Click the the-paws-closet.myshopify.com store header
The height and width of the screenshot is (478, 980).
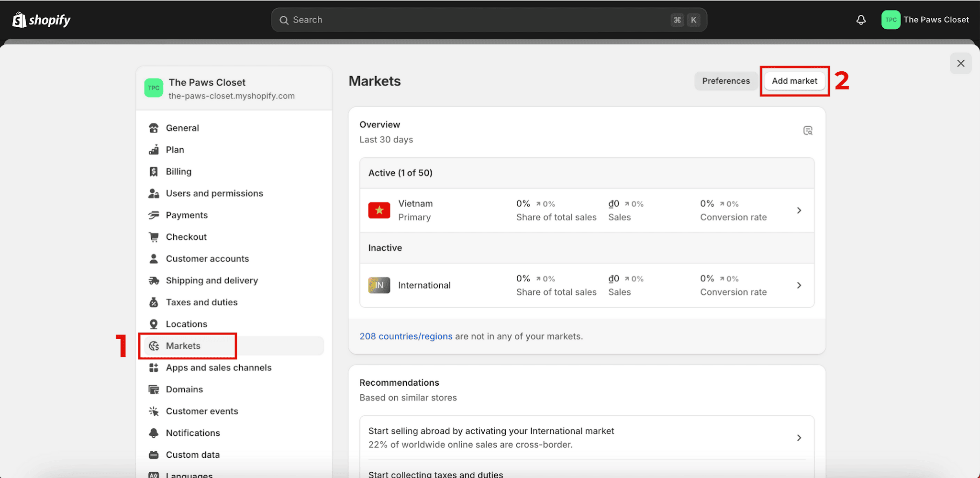[234, 89]
